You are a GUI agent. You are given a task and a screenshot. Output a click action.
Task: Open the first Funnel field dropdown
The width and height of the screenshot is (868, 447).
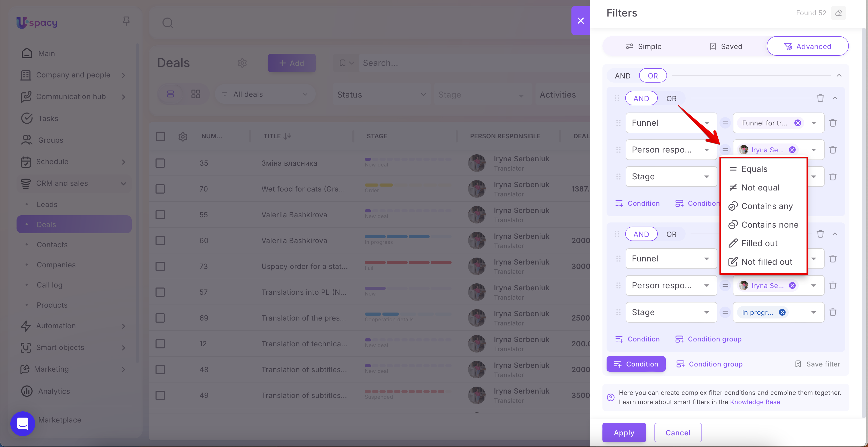671,123
